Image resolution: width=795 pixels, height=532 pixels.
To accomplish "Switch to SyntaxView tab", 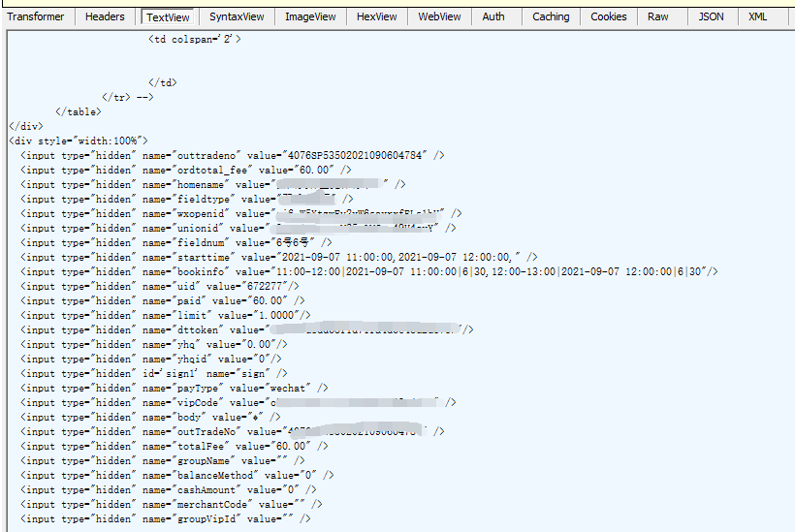I will (x=237, y=16).
